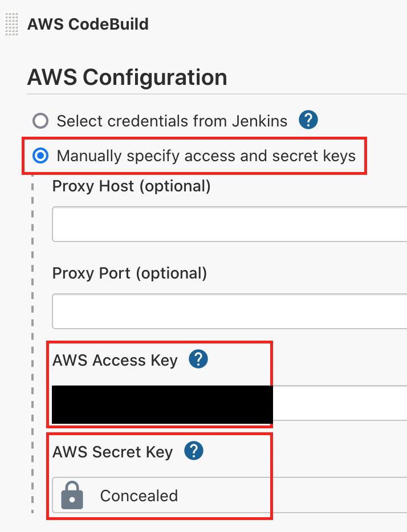Click the word 'Concealed' in the secret field
This screenshot has width=407, height=532.
139,496
